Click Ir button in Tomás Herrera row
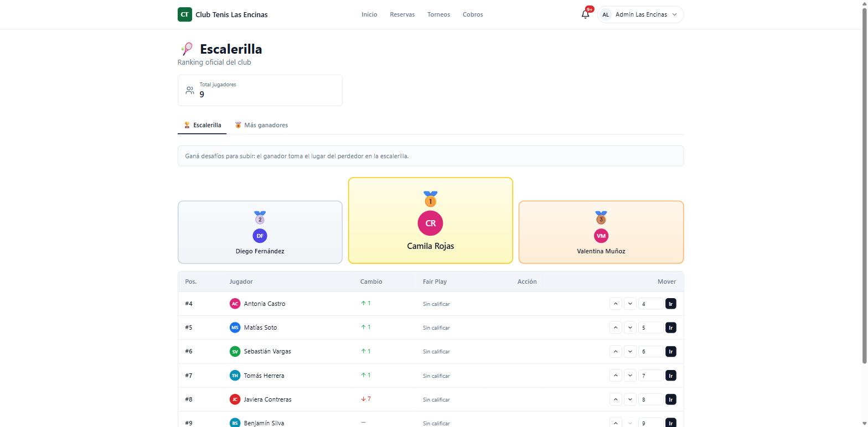Image resolution: width=868 pixels, height=427 pixels. [x=670, y=376]
